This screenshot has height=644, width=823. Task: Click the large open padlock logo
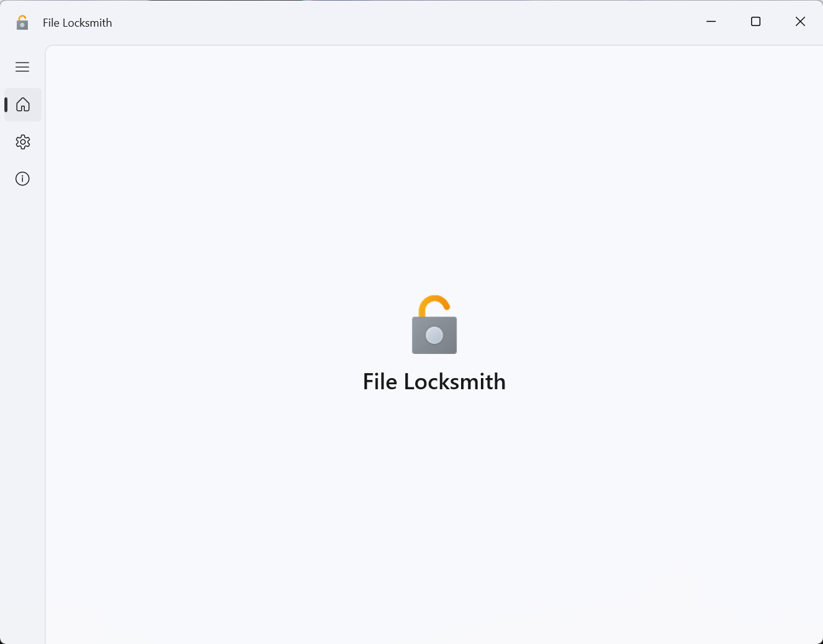pos(434,325)
